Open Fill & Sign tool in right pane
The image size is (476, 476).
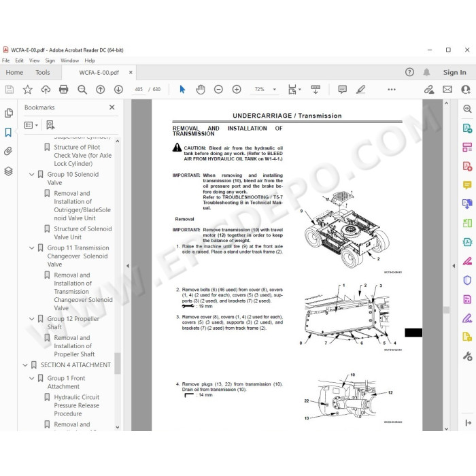pyautogui.click(x=467, y=318)
